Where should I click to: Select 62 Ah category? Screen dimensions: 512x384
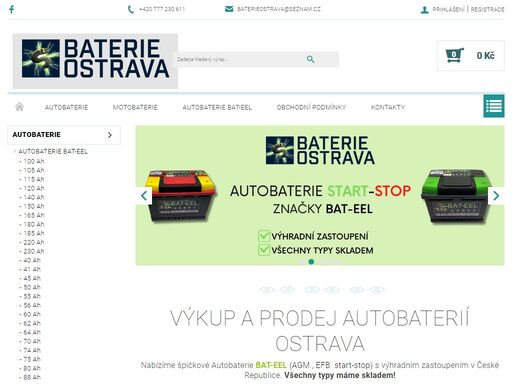click(32, 323)
